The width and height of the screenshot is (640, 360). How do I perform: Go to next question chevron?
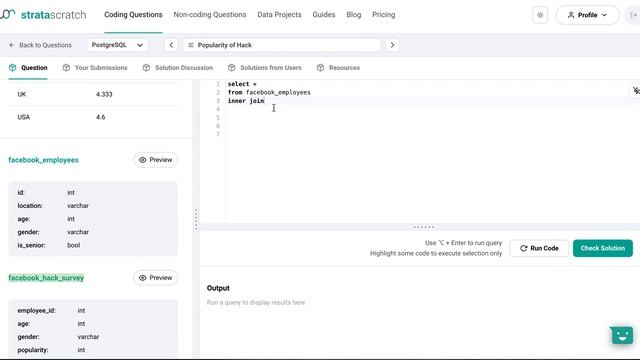pos(392,45)
